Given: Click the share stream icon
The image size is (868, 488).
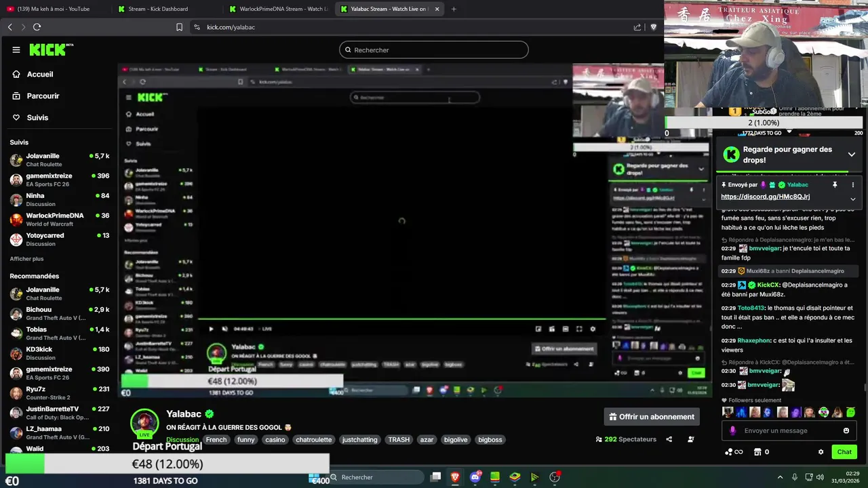Looking at the screenshot, I should click(x=669, y=439).
